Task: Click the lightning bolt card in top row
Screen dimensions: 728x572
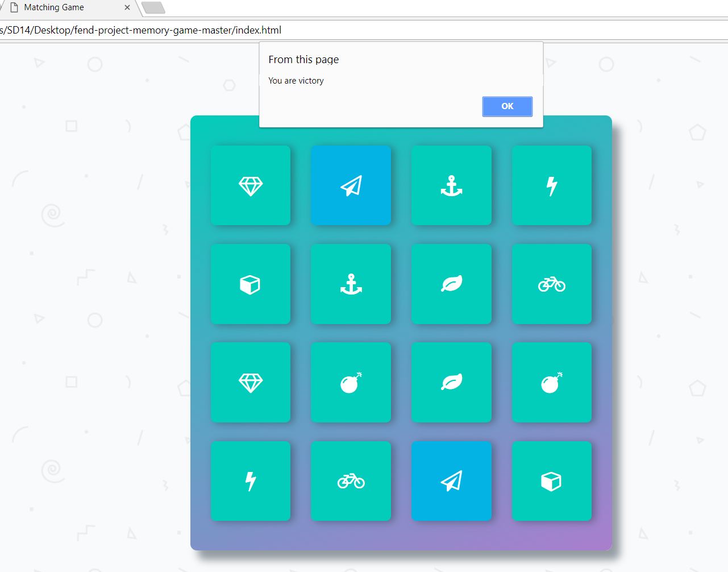Action: click(552, 185)
